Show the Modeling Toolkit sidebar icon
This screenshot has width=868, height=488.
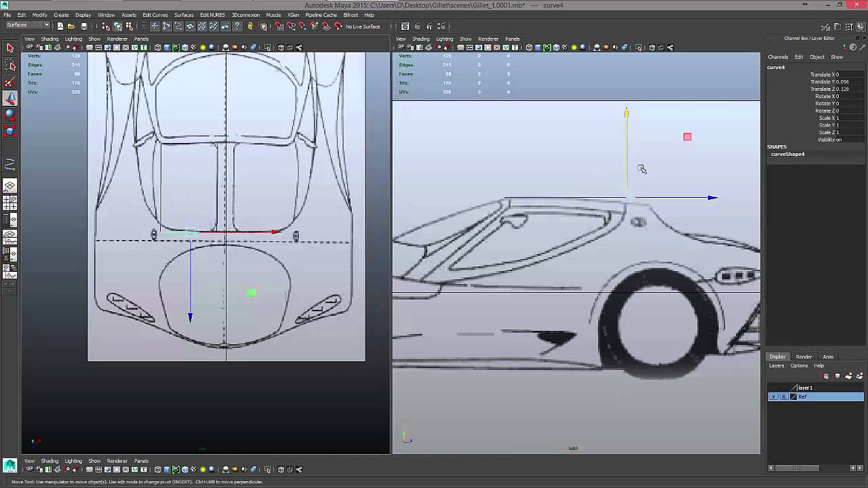click(826, 26)
